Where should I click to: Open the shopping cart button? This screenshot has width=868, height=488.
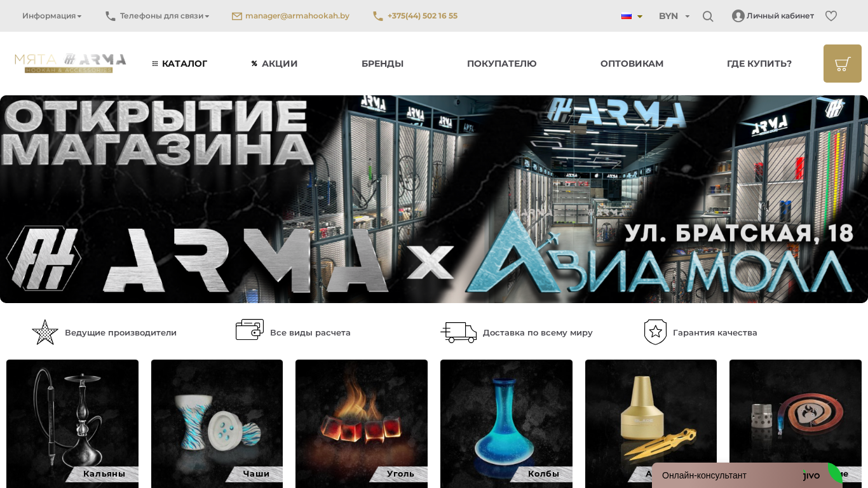coord(843,64)
